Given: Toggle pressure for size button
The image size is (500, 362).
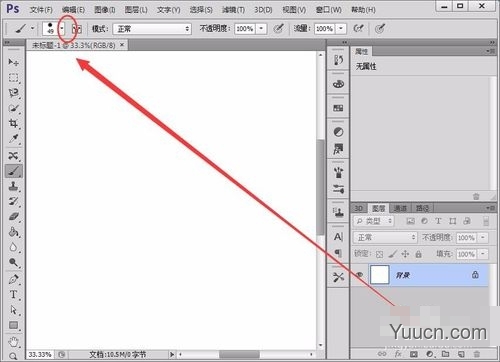Looking at the screenshot, I should pyautogui.click(x=380, y=29).
